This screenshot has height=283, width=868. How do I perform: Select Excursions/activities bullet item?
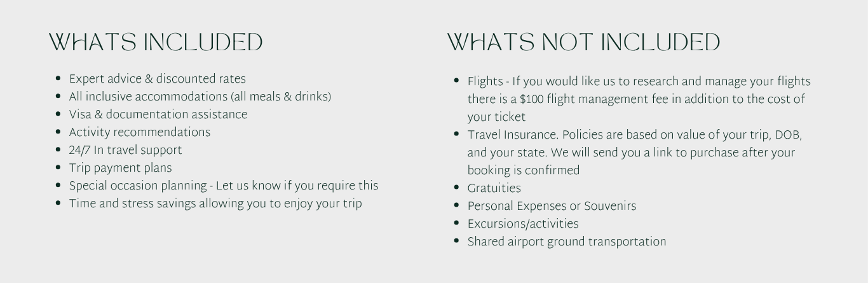coord(523,224)
